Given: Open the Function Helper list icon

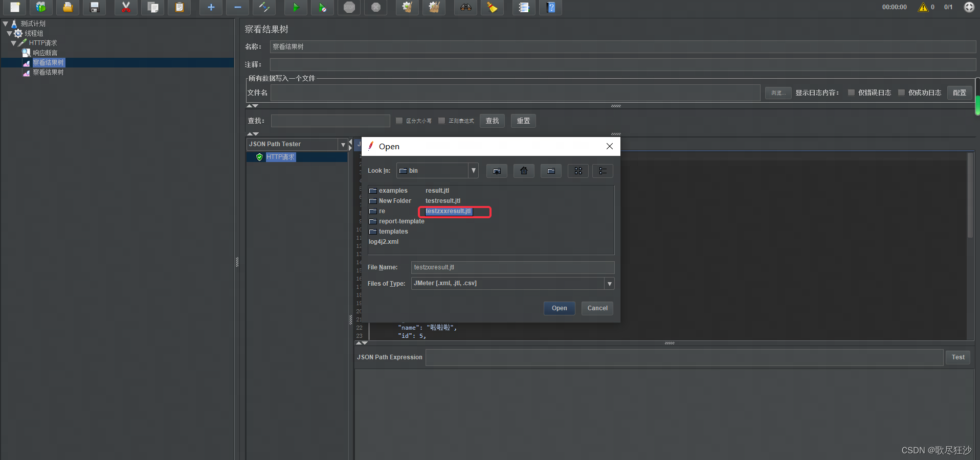Looking at the screenshot, I should point(524,7).
